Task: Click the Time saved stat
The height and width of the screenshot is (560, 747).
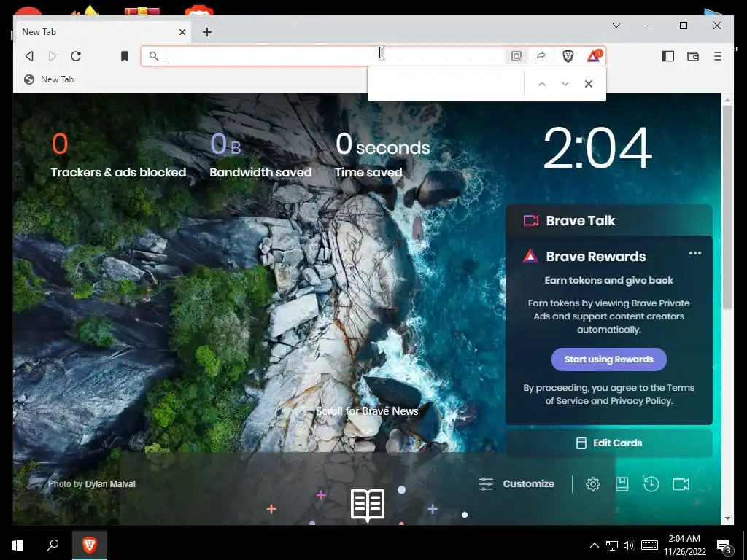Action: pyautogui.click(x=382, y=156)
